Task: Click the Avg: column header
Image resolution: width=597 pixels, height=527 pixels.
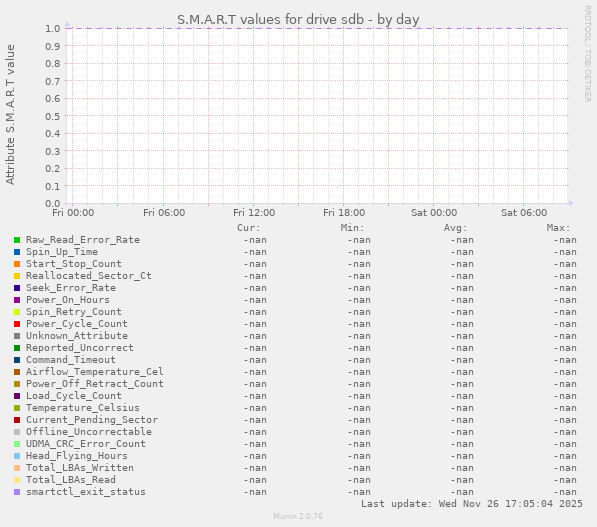Action: 455,228
